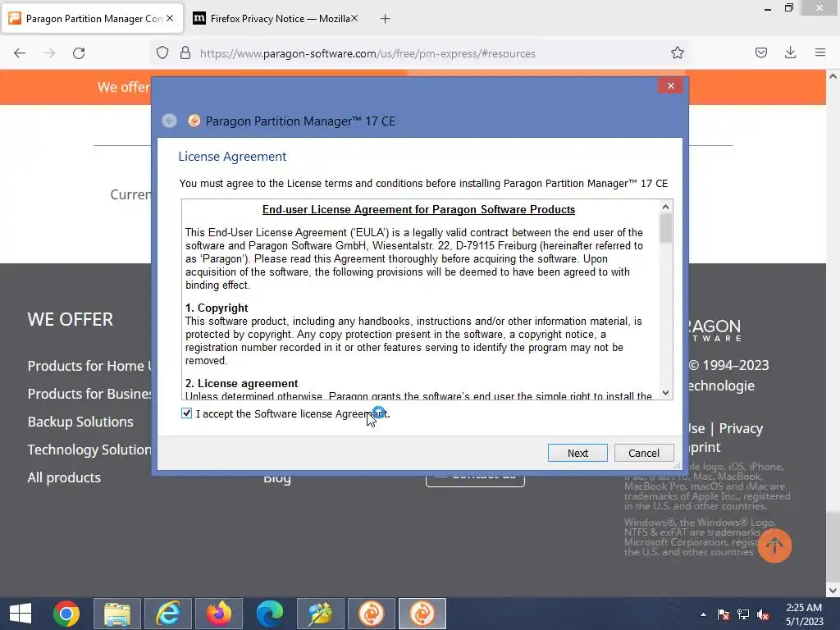Open the Windows Start menu

coord(21,614)
